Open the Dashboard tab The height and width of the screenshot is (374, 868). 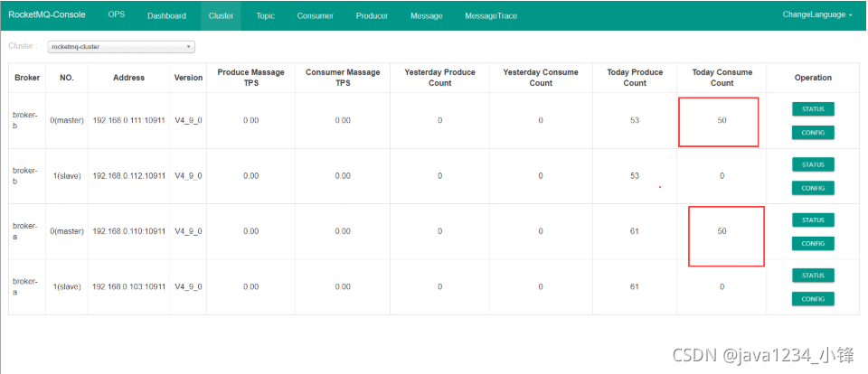pyautogui.click(x=166, y=15)
